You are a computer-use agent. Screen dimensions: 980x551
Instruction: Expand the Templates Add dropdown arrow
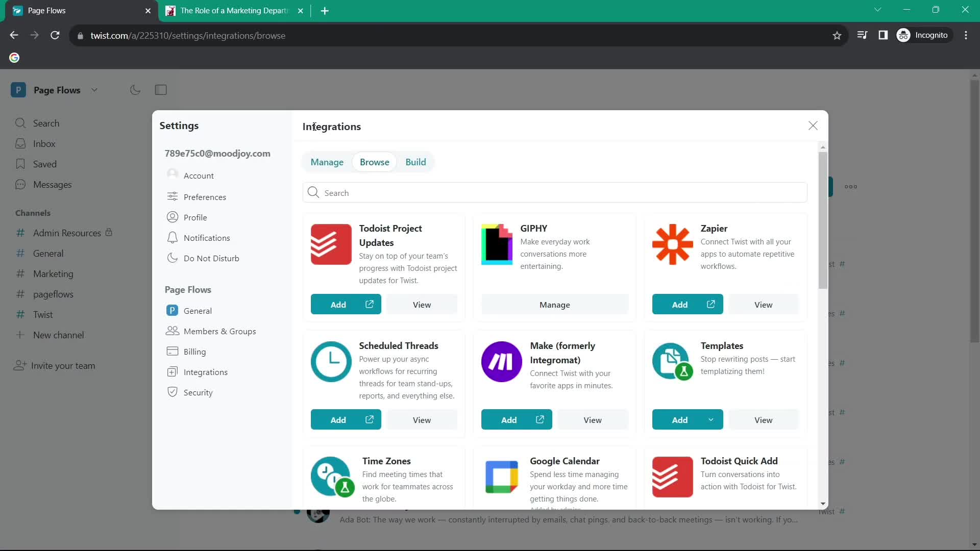tap(710, 420)
